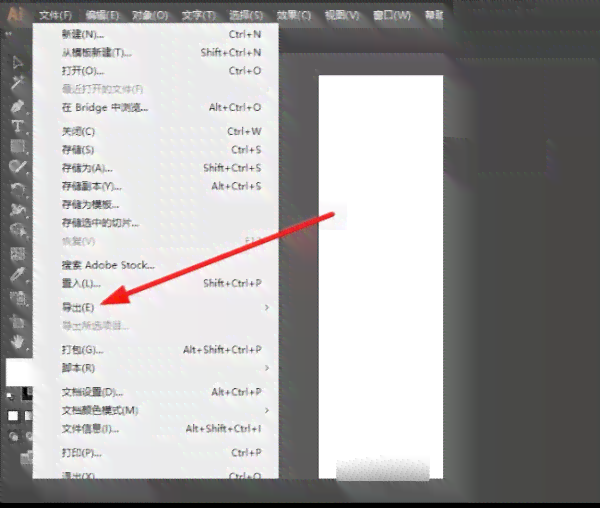Click the white Fill color box
The image size is (600, 508).
point(19,372)
